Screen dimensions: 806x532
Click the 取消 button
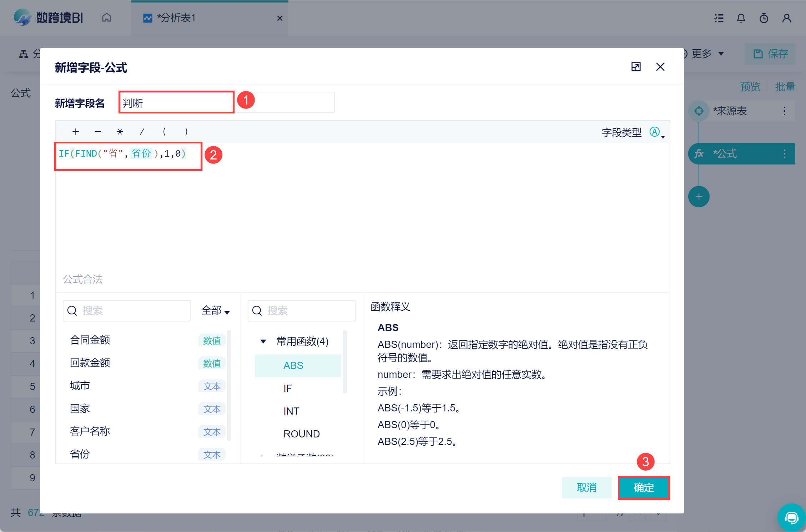pyautogui.click(x=586, y=487)
